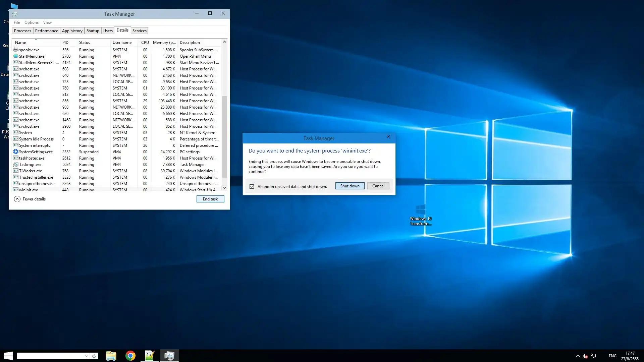Open the taskbar address bar dropdown
The image size is (644, 362).
click(x=87, y=356)
